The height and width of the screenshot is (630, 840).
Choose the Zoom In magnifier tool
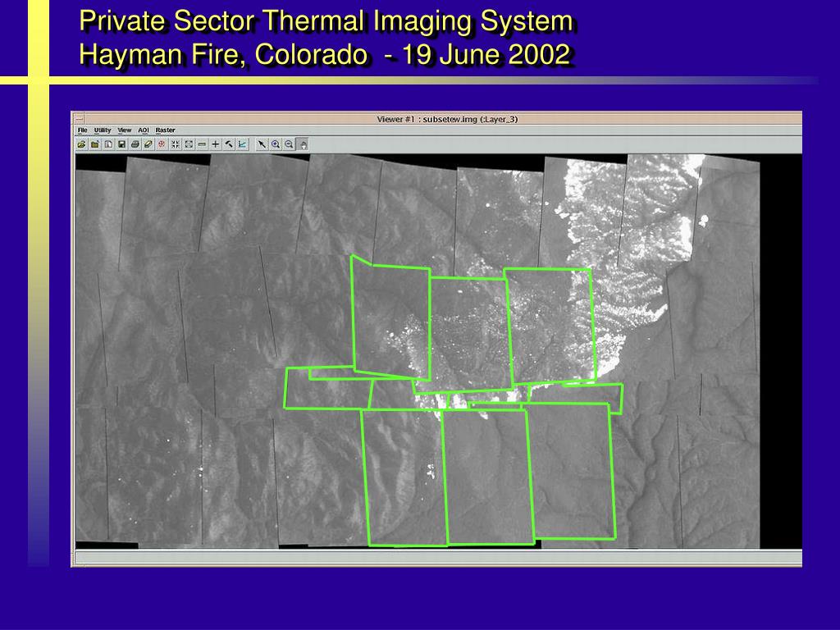[276, 144]
